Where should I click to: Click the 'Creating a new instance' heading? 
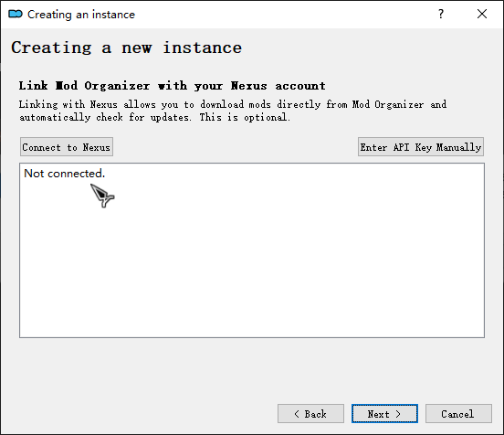[127, 48]
